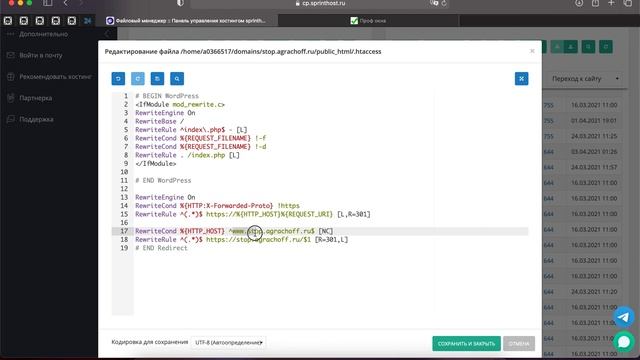Open Войти в почту in the sidebar
The image size is (640, 360).
coord(41,55)
